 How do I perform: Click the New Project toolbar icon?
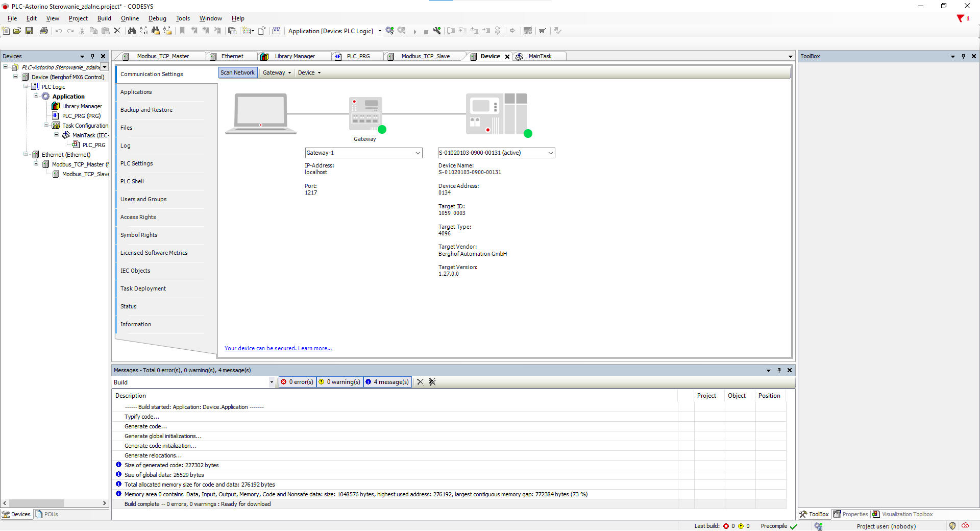[x=6, y=31]
